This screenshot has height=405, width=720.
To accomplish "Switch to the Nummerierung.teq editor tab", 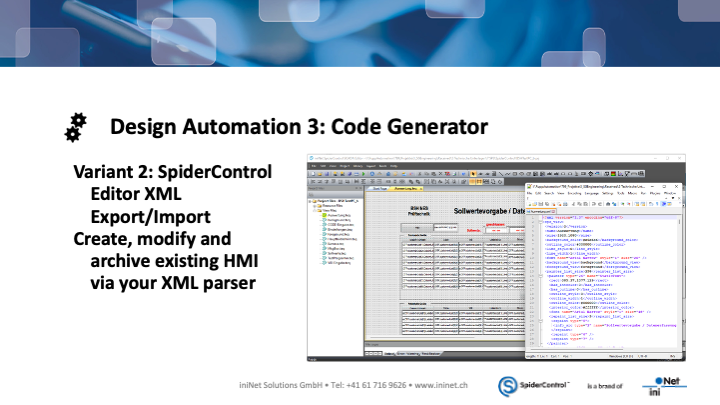I will coord(405,189).
